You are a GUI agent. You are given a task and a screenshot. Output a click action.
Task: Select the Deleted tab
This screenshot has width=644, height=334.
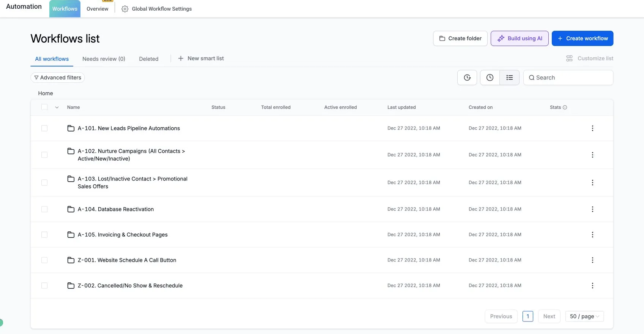pyautogui.click(x=149, y=59)
